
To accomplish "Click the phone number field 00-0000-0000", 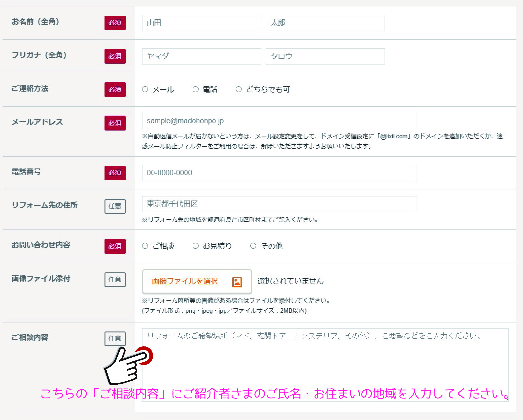I will coord(279,173).
